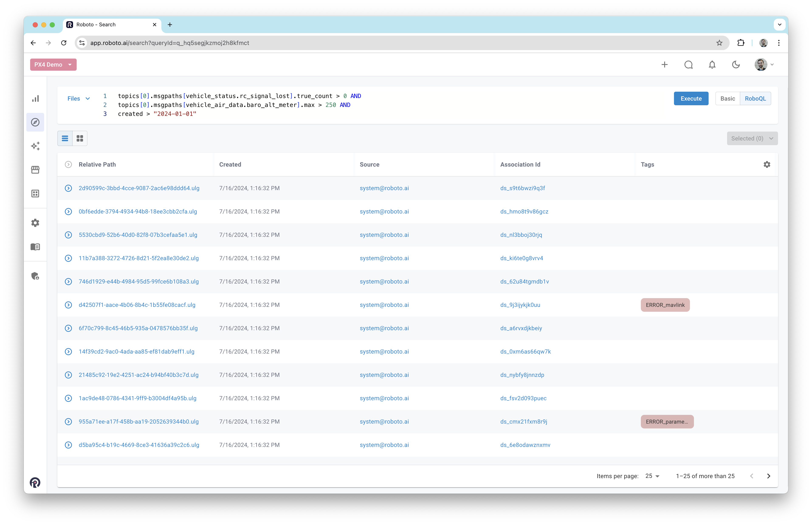The height and width of the screenshot is (525, 812).
Task: Click the ERROR_mavlink tag chip
Action: pyautogui.click(x=665, y=305)
